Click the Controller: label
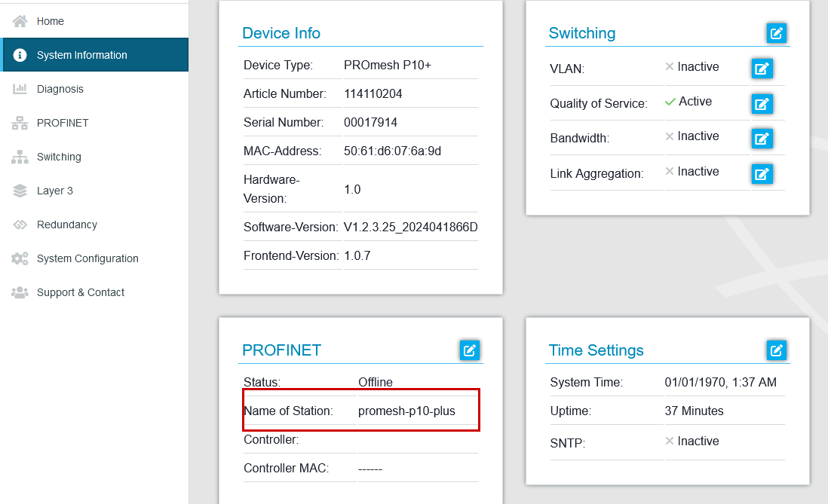 [x=271, y=440]
